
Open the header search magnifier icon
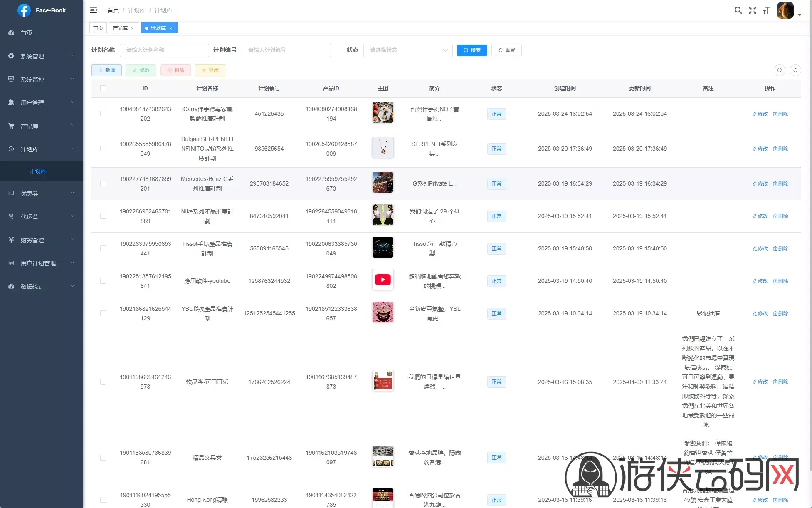pyautogui.click(x=738, y=10)
